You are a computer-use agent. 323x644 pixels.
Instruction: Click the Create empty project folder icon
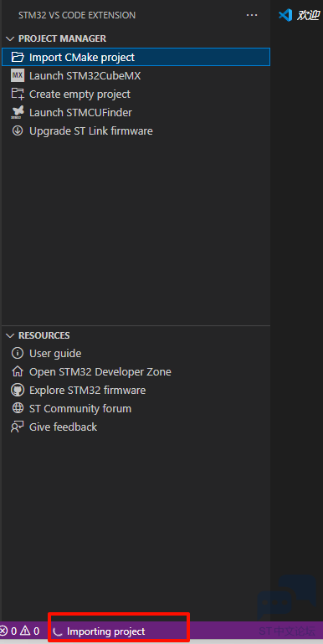18,94
